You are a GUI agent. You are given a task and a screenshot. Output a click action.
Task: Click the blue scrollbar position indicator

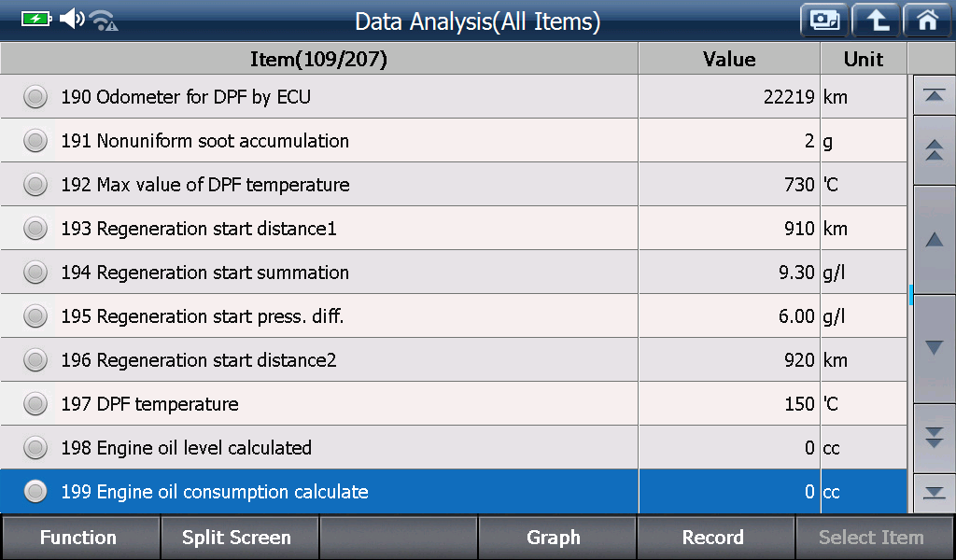pyautogui.click(x=911, y=295)
